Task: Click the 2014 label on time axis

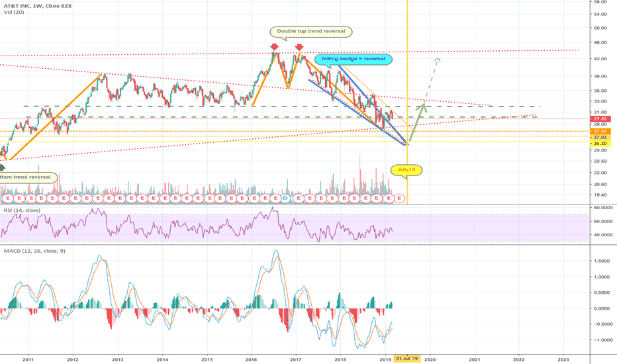Action: click(162, 359)
